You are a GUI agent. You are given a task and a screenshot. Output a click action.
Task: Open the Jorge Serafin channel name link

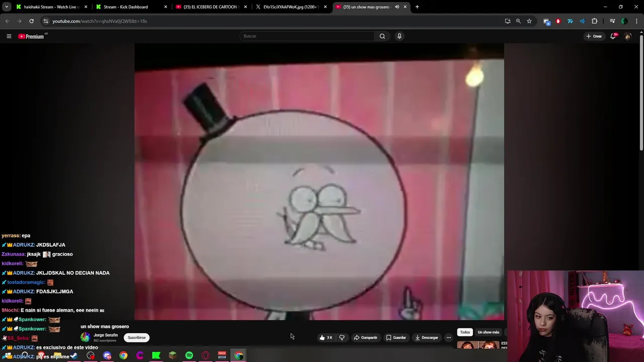[x=106, y=335]
